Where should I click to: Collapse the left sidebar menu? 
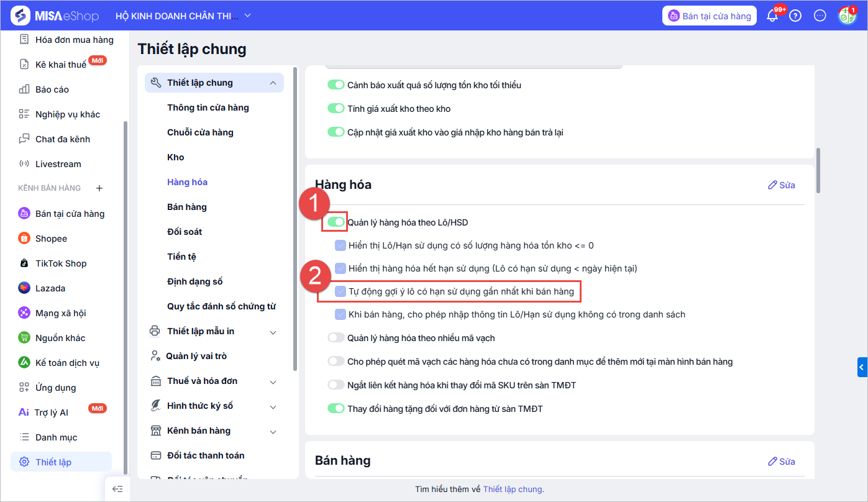pos(117,489)
